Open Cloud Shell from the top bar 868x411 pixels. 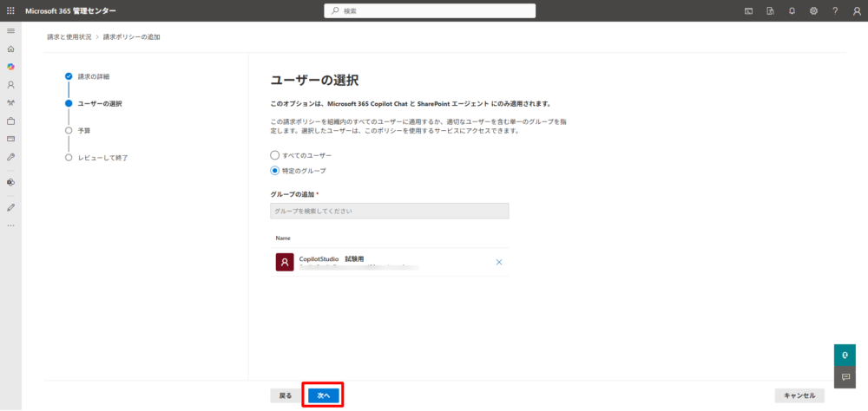tap(748, 10)
